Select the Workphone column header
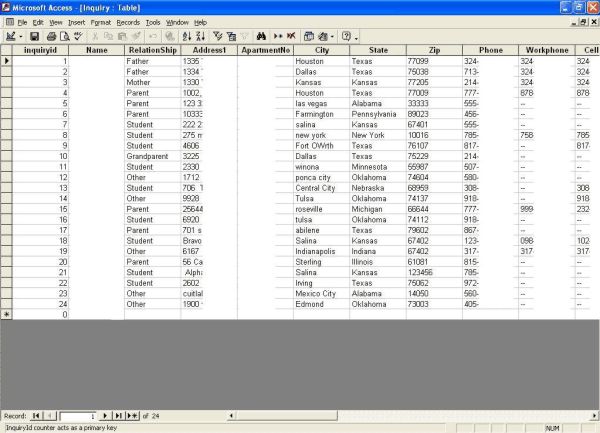Screen dimensions: 600x433 (547, 50)
